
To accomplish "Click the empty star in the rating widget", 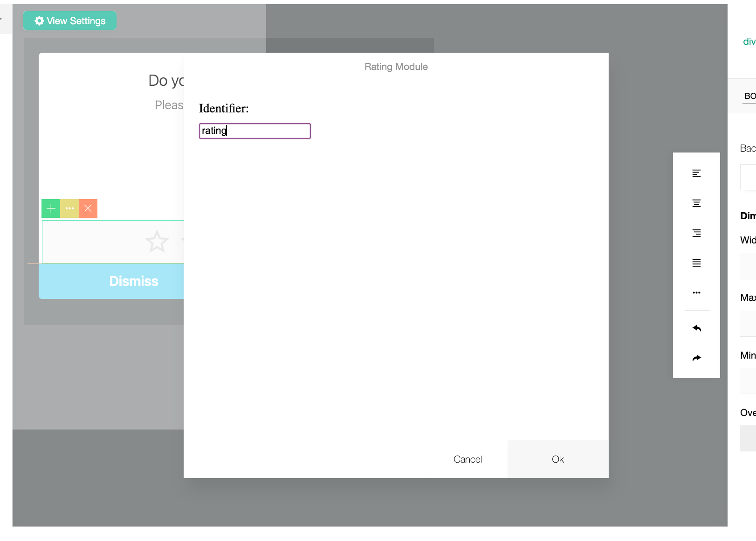I will point(157,242).
